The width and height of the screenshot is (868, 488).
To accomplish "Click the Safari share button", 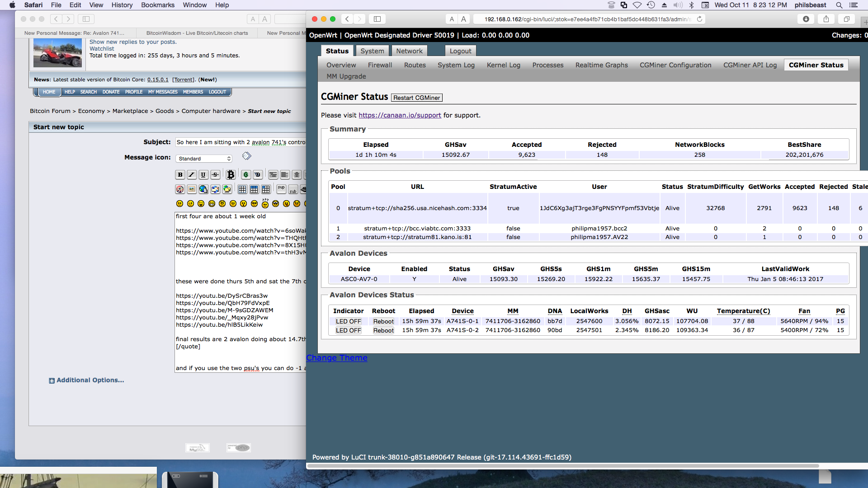I will (x=826, y=19).
